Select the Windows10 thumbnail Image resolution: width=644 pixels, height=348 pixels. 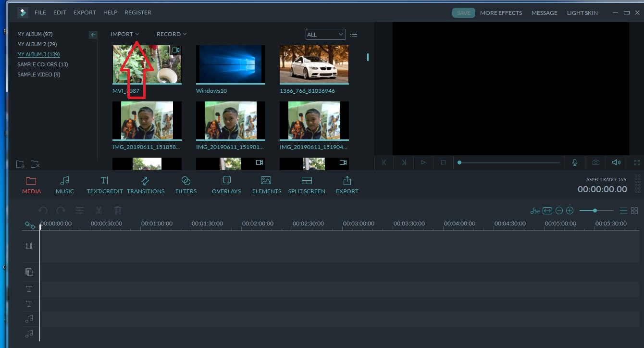tap(231, 64)
